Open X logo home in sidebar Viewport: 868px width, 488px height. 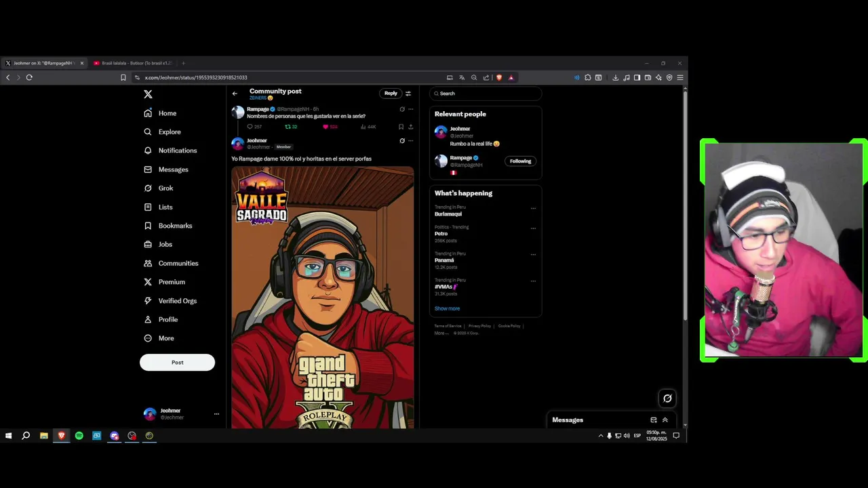[148, 94]
